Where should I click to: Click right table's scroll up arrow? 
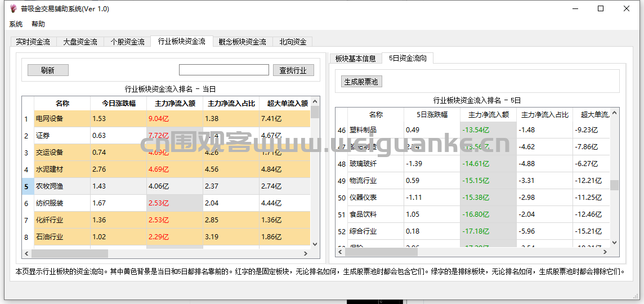coord(615,114)
